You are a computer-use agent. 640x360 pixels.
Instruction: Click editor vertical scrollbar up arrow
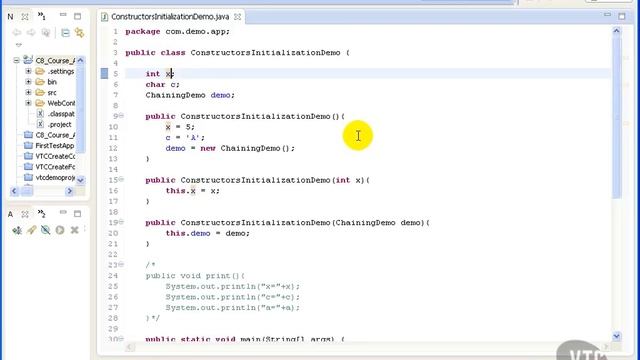[616, 31]
